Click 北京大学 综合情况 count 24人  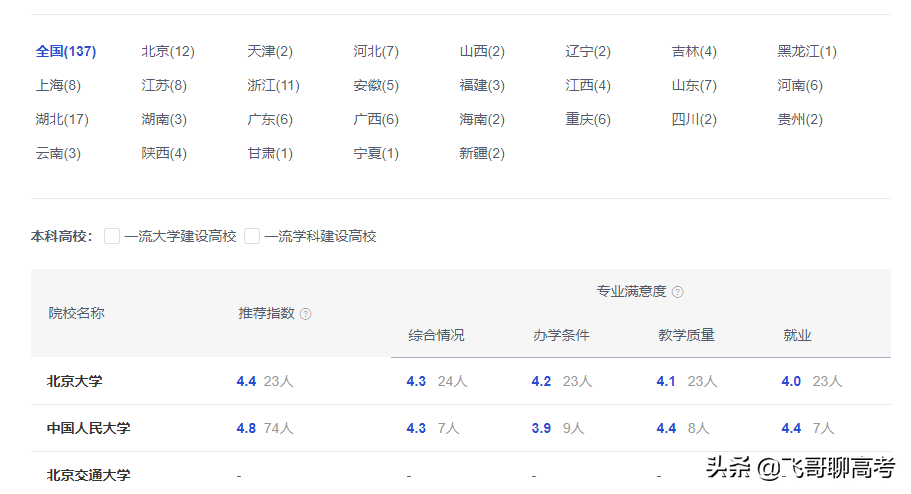[453, 381]
